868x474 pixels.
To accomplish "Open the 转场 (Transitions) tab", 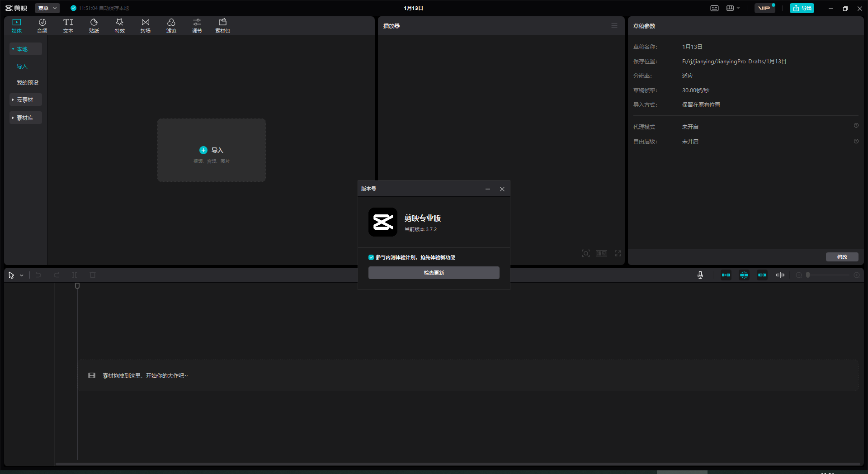I will pyautogui.click(x=146, y=26).
